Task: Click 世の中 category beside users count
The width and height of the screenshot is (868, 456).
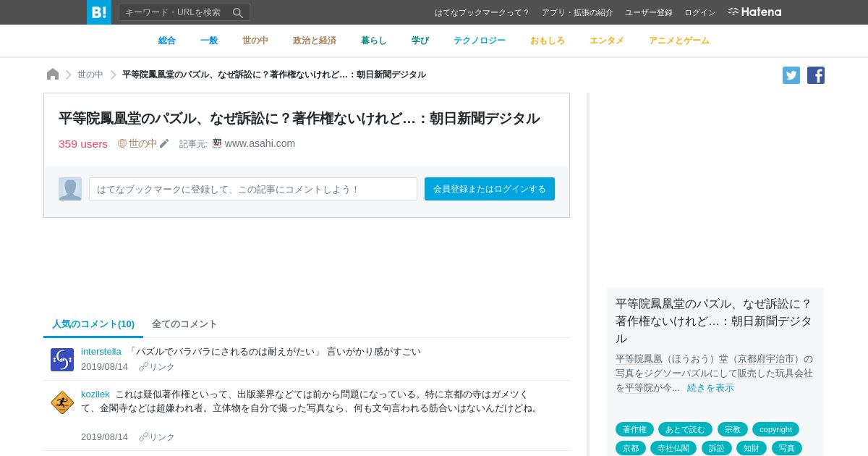Action: (x=137, y=143)
